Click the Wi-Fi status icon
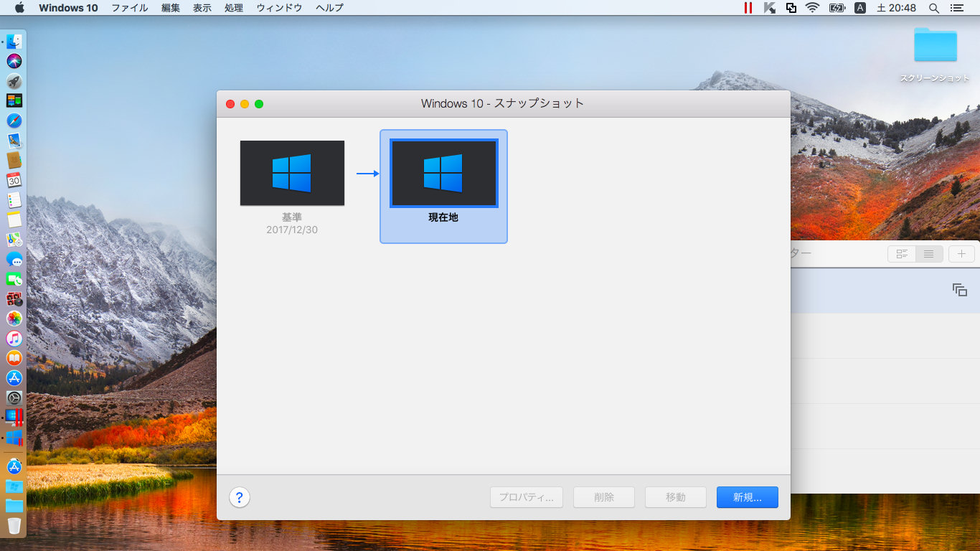The image size is (980, 551). pyautogui.click(x=812, y=8)
